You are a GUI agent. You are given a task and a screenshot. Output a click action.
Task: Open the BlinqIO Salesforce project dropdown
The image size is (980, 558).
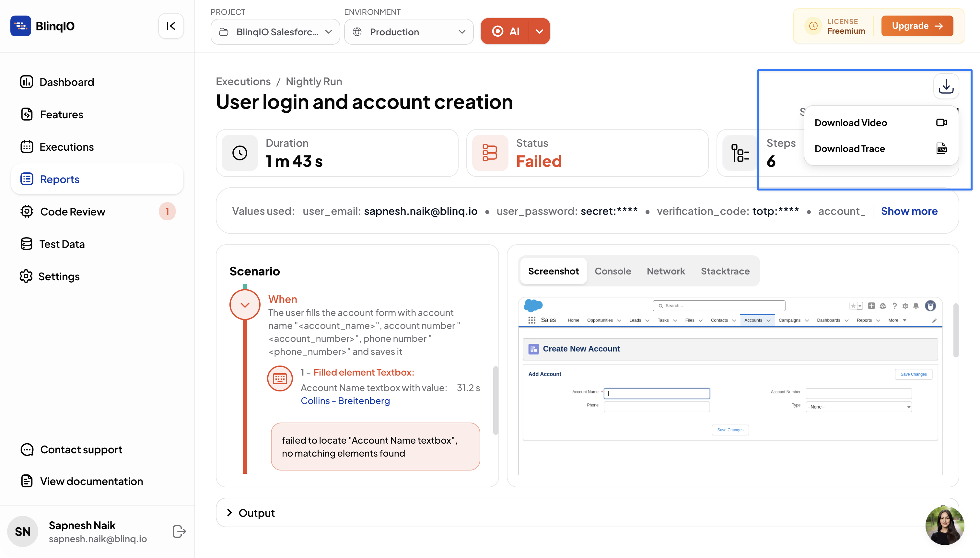275,32
